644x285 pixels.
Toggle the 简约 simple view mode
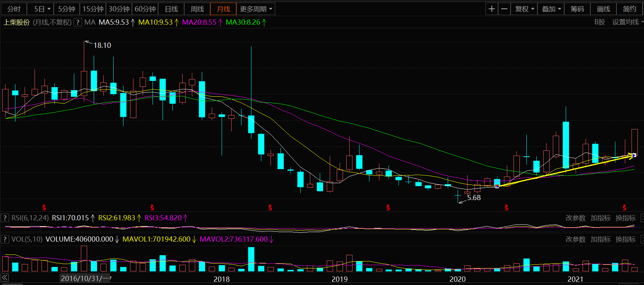[629, 9]
